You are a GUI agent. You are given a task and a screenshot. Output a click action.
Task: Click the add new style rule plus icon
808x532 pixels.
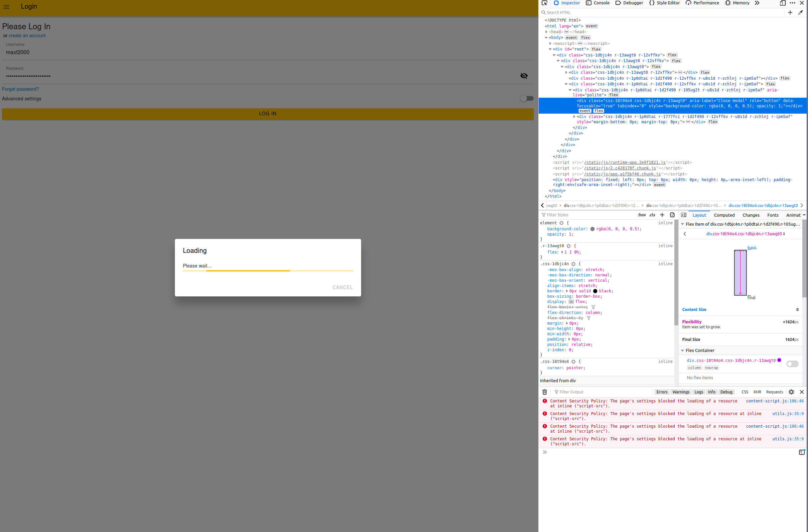tap(662, 215)
